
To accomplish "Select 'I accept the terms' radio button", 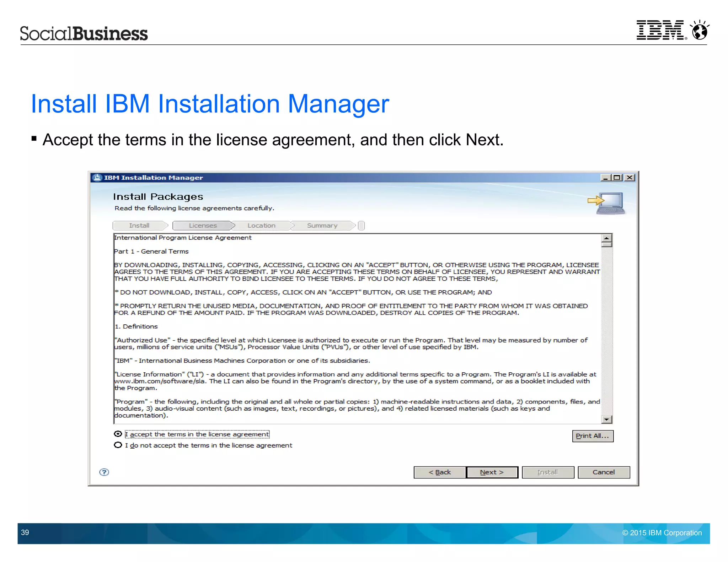I will point(118,434).
